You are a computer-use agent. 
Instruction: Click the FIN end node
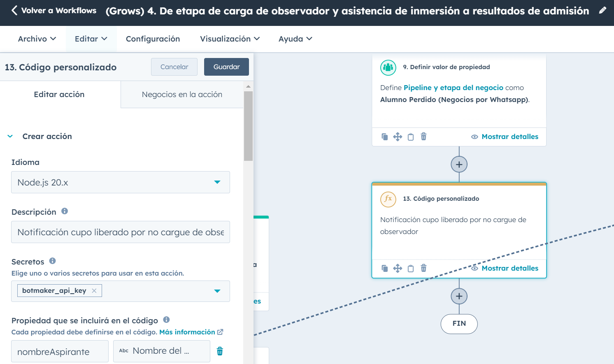tap(459, 324)
